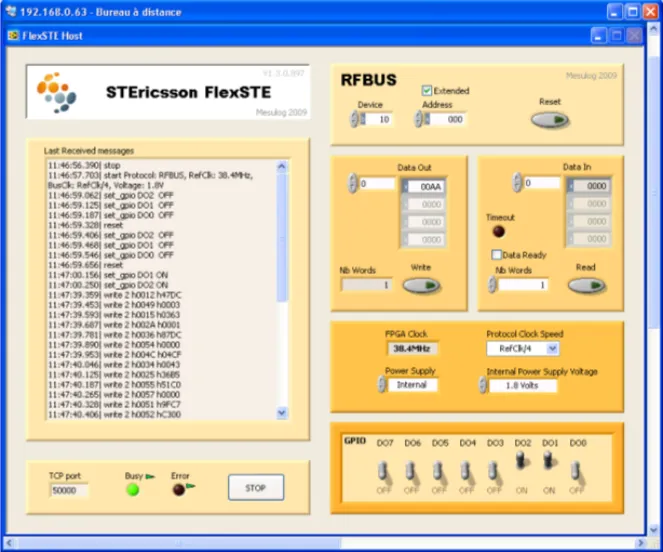This screenshot has height=552, width=663.
Task: Click the Device value stepper
Action: pyautogui.click(x=354, y=119)
